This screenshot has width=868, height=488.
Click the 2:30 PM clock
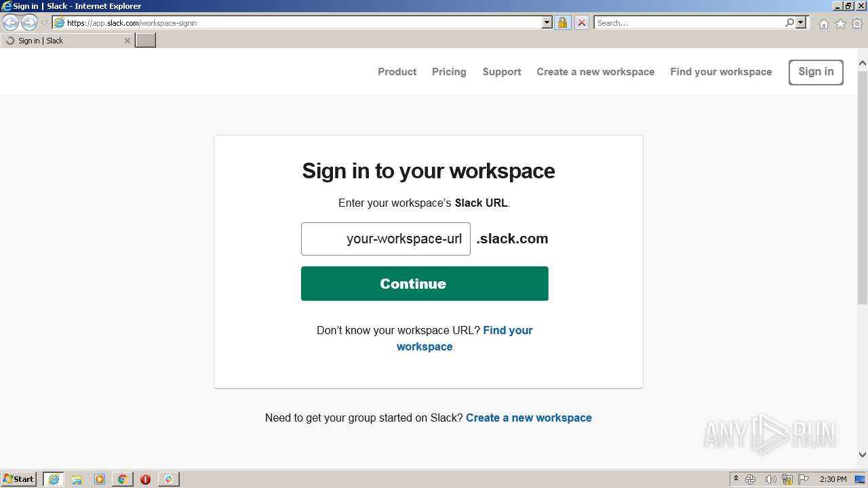833,479
